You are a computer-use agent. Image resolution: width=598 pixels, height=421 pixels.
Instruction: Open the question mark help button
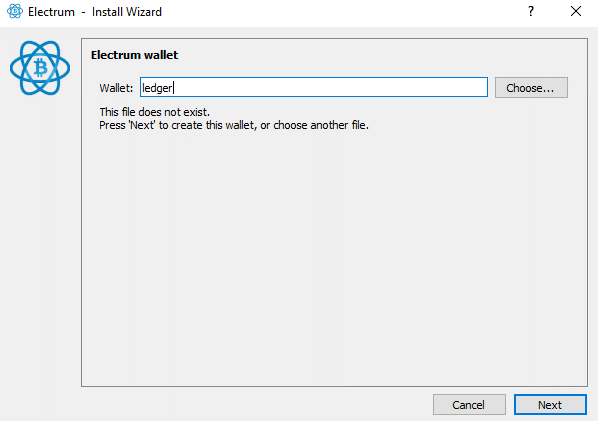(531, 11)
